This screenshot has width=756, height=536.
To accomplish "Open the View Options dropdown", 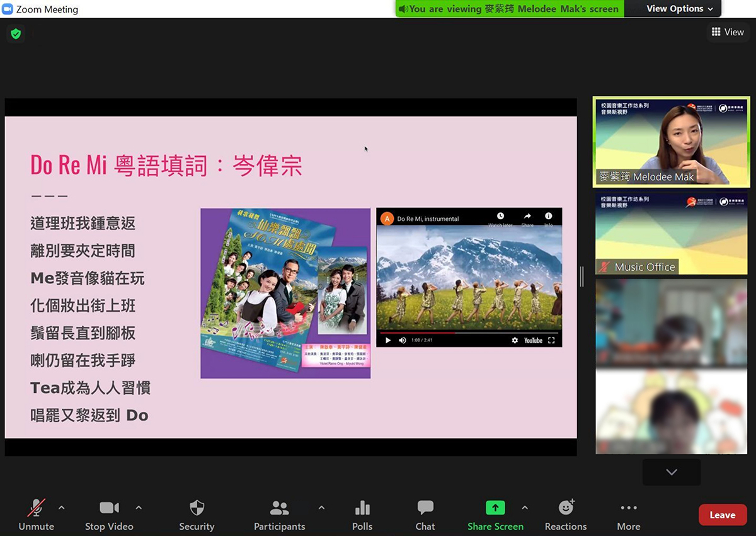I will (679, 9).
